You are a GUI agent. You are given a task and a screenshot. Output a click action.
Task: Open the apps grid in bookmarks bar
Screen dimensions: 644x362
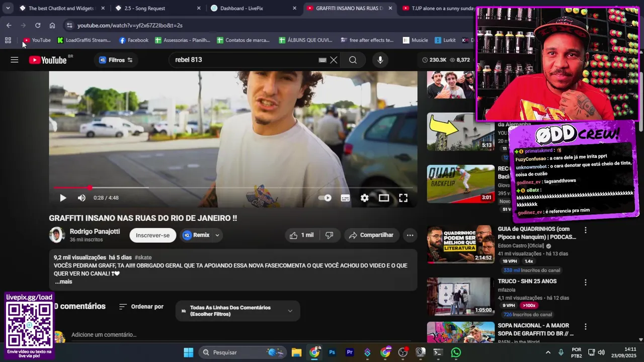point(8,40)
